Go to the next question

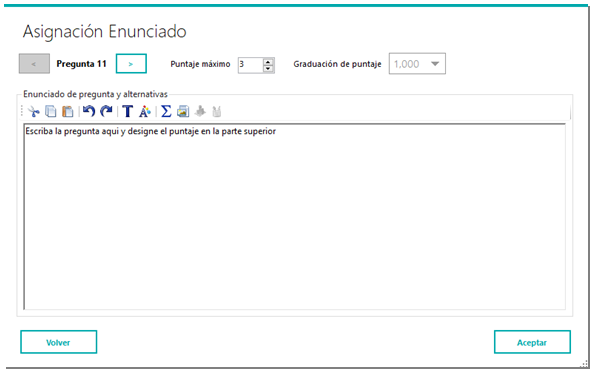click(x=131, y=64)
